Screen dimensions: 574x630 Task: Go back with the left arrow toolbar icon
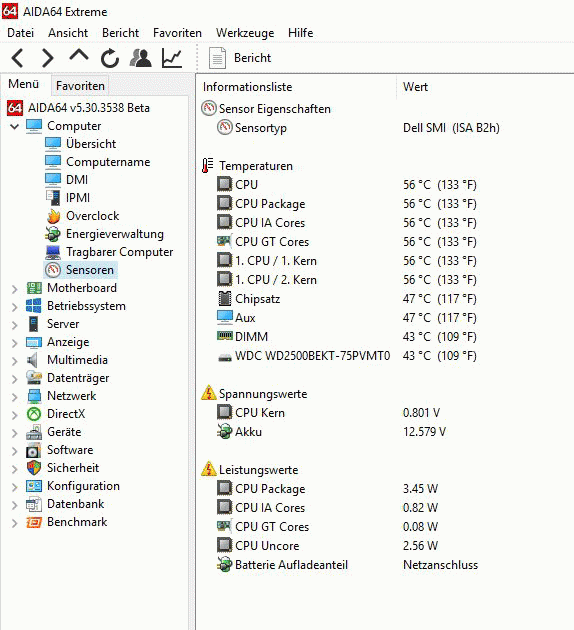click(x=17, y=58)
